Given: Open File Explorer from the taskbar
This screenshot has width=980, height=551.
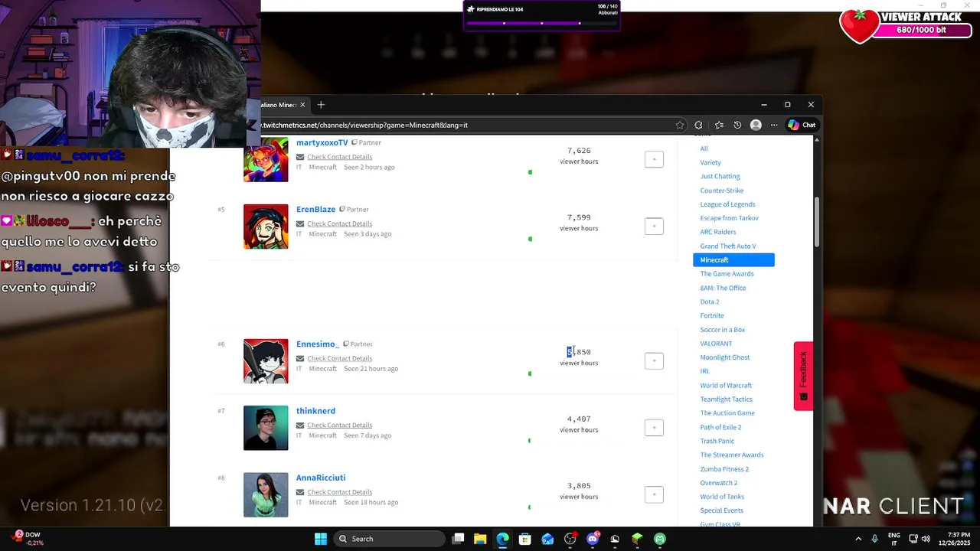Looking at the screenshot, I should point(480,539).
